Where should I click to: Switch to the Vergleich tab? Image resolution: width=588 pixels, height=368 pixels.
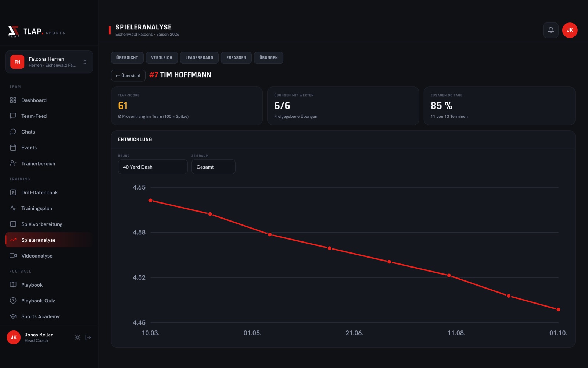coord(162,58)
